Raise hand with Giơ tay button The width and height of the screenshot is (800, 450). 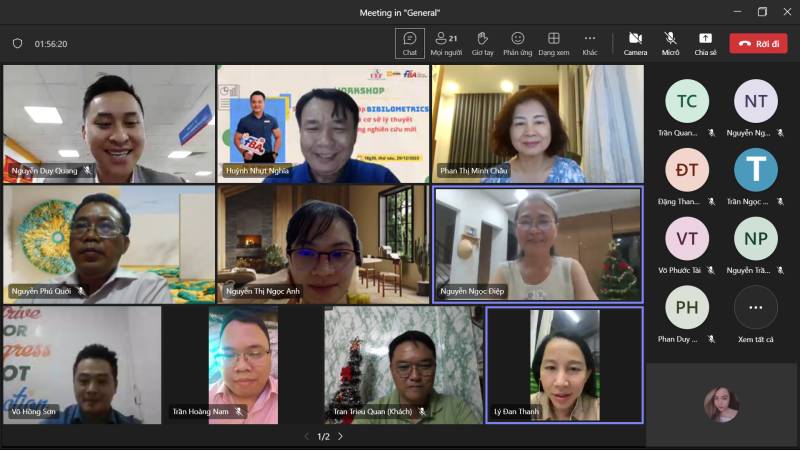pyautogui.click(x=483, y=43)
